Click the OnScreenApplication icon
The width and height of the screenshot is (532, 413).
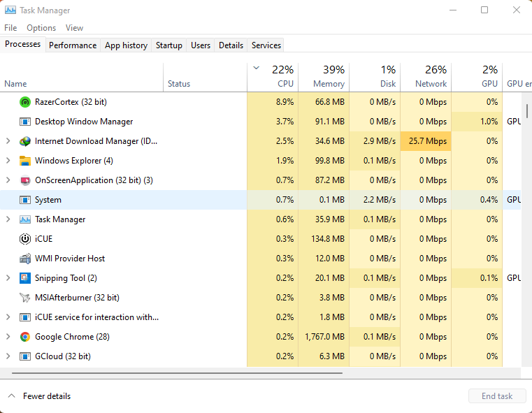point(25,180)
